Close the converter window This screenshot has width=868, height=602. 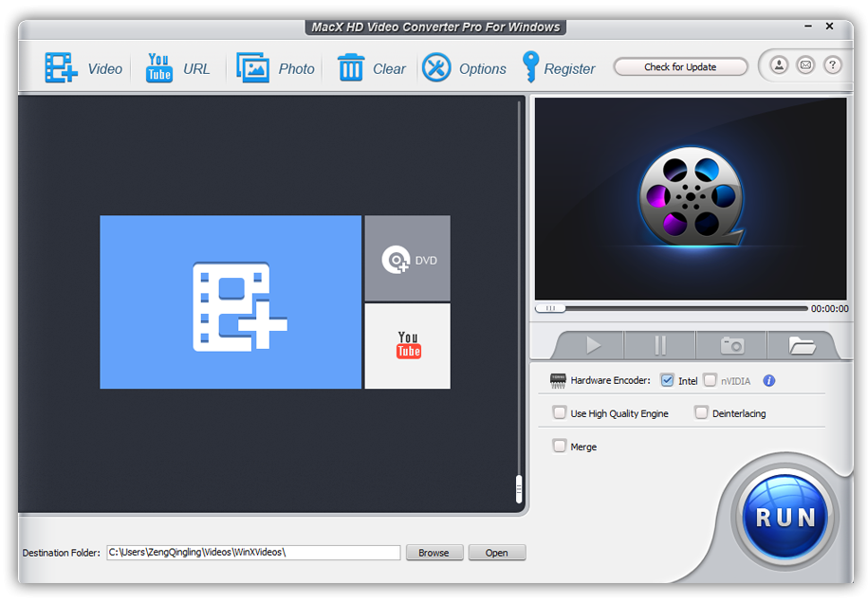point(829,26)
